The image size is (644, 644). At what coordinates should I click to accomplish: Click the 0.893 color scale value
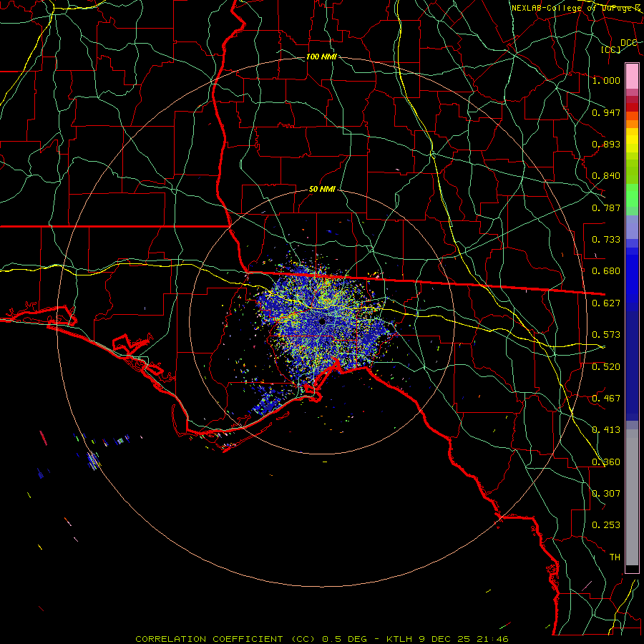(x=606, y=144)
